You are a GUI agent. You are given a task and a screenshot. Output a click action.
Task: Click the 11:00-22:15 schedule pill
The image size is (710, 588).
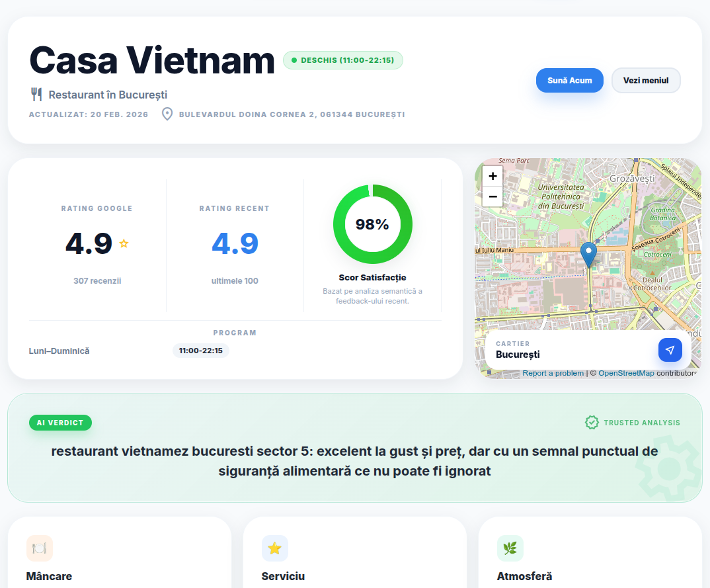coord(200,351)
